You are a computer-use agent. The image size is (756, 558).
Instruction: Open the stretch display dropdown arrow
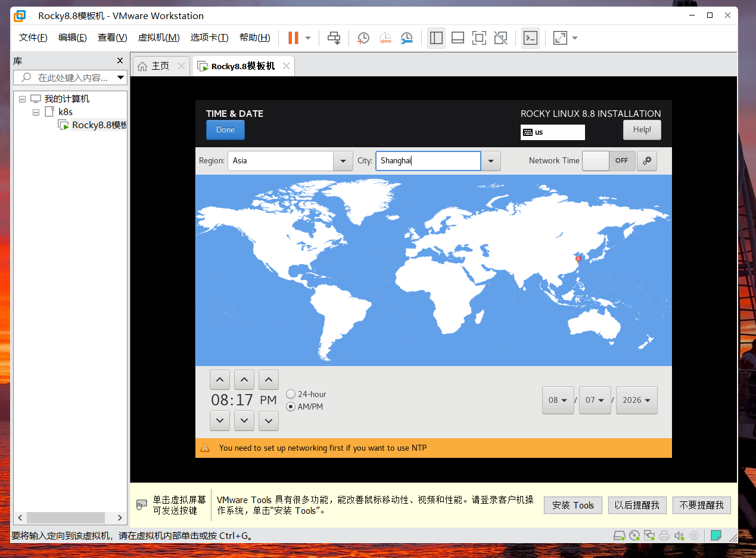(x=575, y=38)
